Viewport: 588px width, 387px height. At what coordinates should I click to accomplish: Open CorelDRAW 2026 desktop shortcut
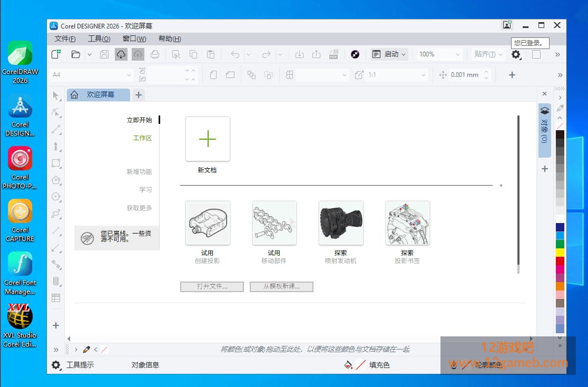20,62
